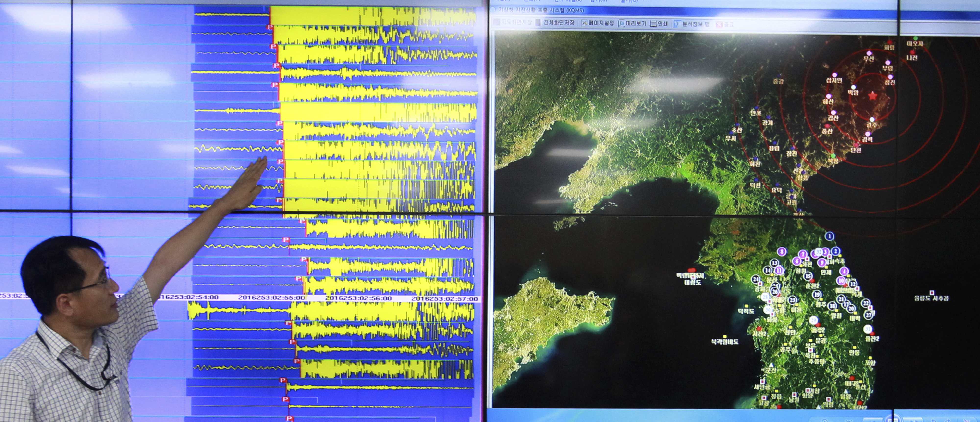Select station marker number 31
Viewport: 980px width, 422px height.
click(x=867, y=329)
